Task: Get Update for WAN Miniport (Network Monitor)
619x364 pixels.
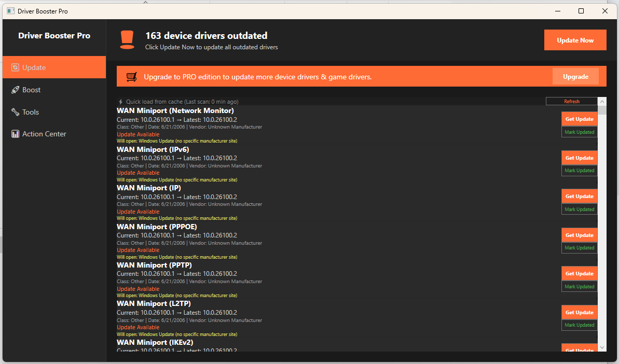Action: (579, 119)
